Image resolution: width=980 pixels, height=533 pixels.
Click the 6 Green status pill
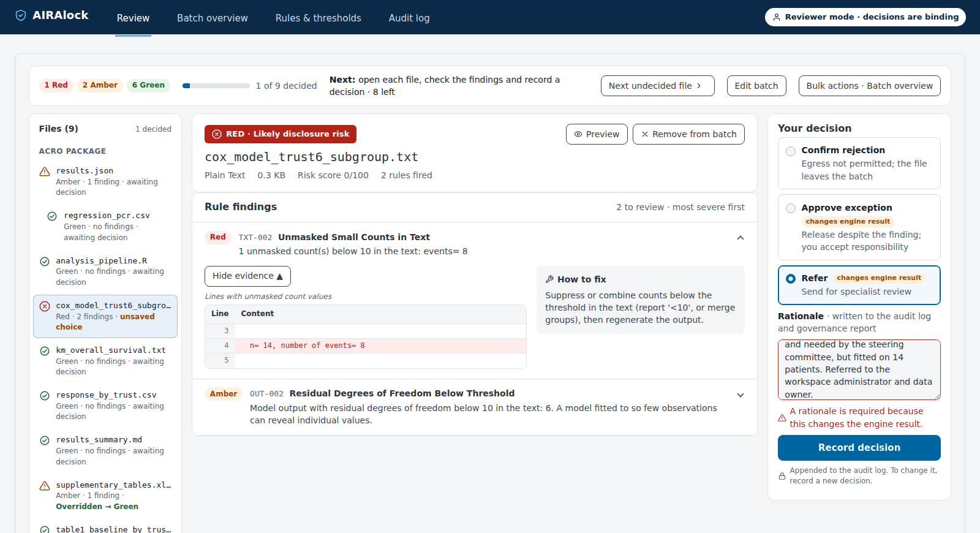[148, 85]
